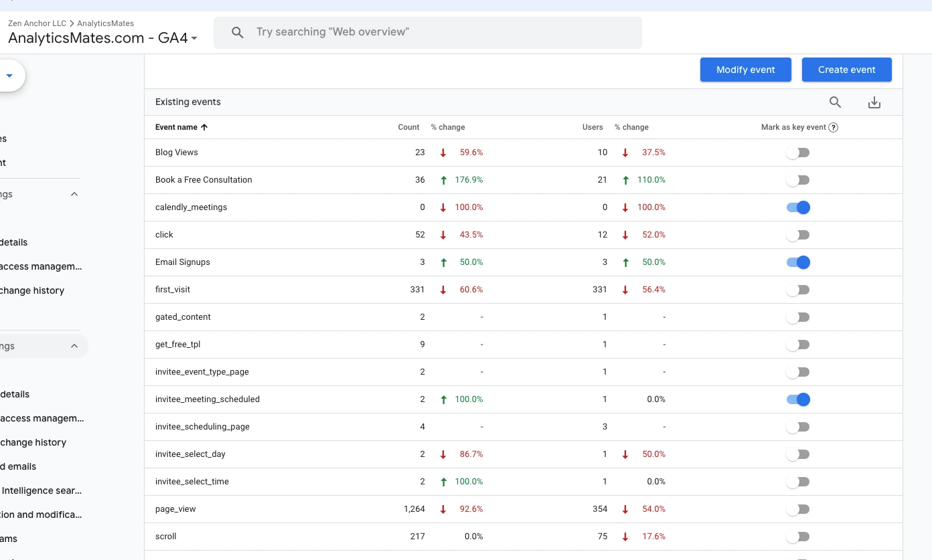The width and height of the screenshot is (932, 560).
Task: Download the Existing events data
Action: (x=874, y=102)
